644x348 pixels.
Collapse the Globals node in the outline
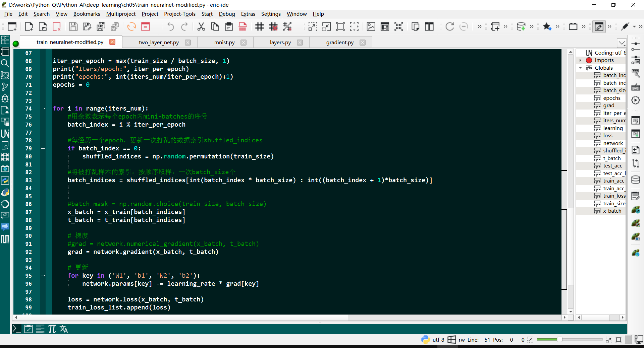click(x=580, y=68)
